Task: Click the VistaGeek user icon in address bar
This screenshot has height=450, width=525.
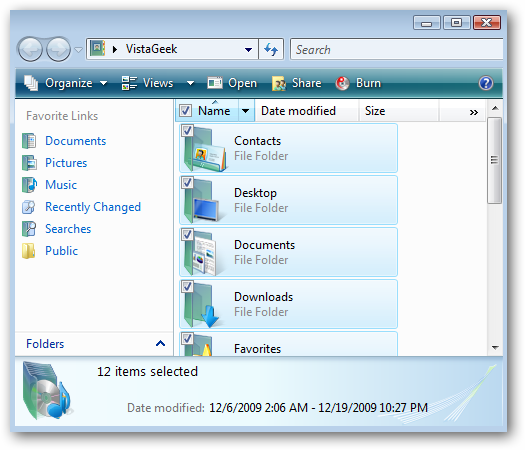Action: 97,49
